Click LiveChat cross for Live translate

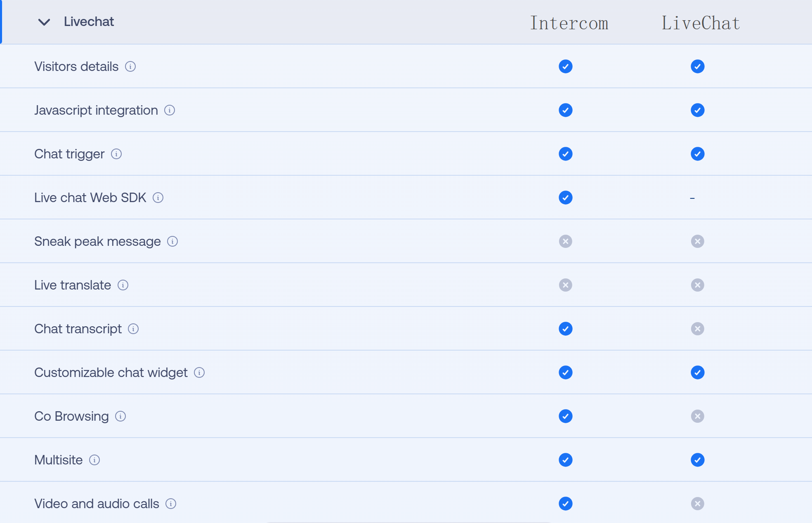(698, 285)
